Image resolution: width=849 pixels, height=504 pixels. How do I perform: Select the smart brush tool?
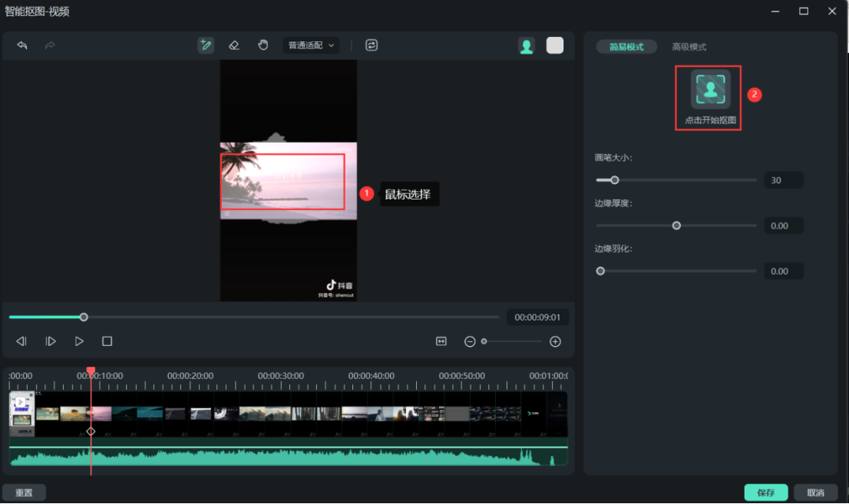tap(205, 45)
